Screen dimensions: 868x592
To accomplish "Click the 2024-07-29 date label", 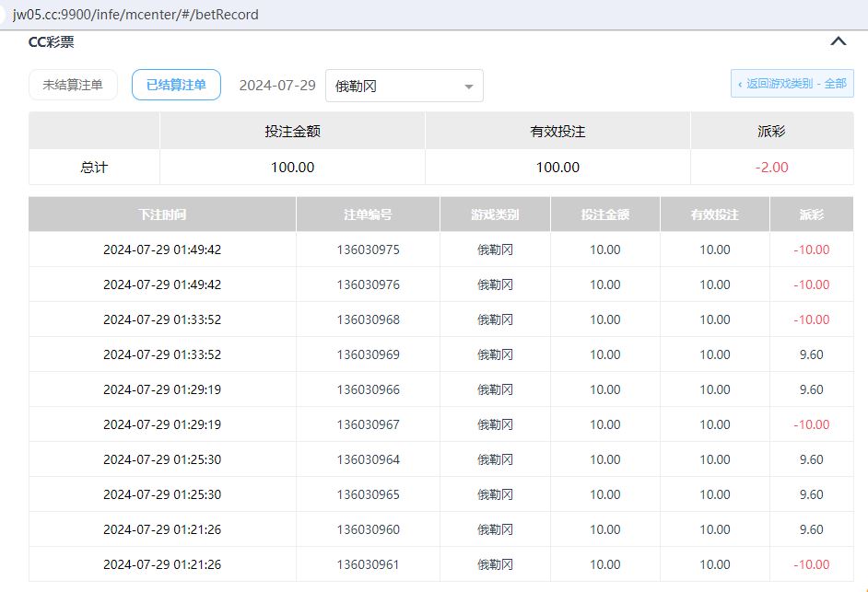I will (x=277, y=86).
